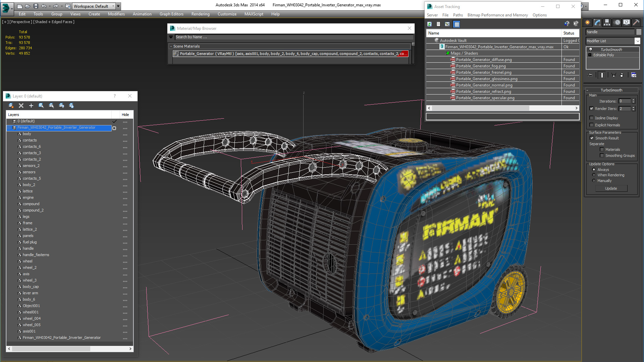Viewport: 644px width, 362px height.
Task: Collapse the Scene Materials group
Action: (x=171, y=46)
